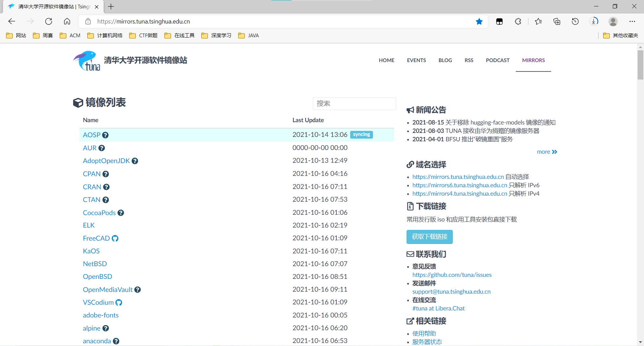Open the browser extensions puzzle icon

click(x=518, y=21)
